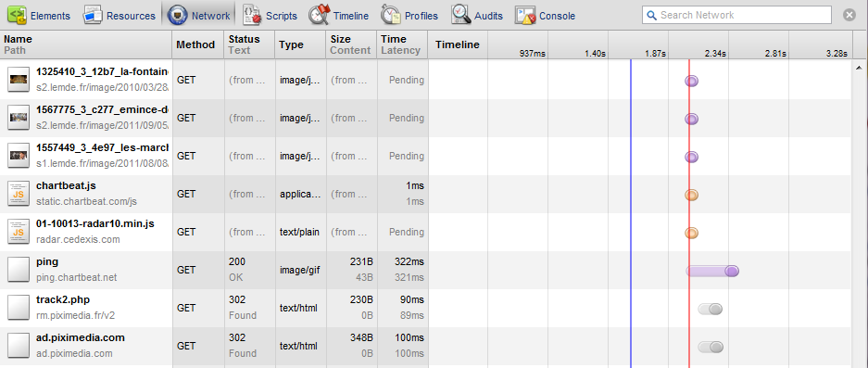Click the Time Latency column header

coord(402,44)
